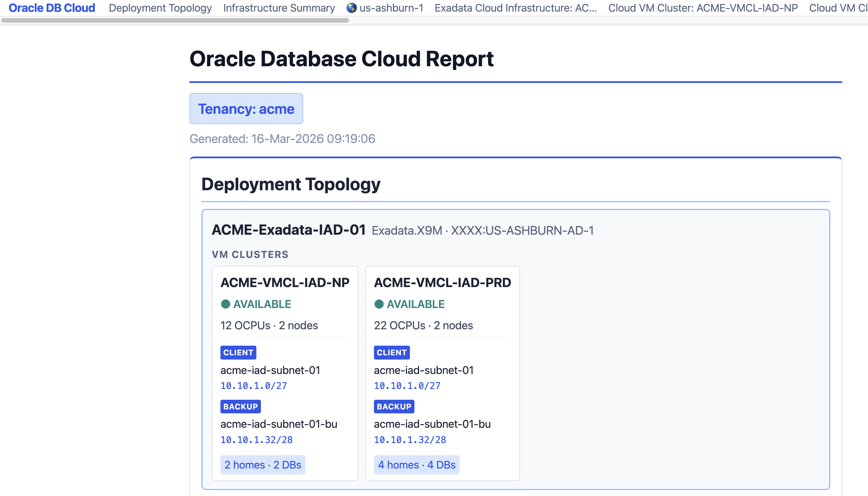
Task: Click the CLIENT badge in ACME-VMCL-IAD-NP card
Action: [x=238, y=352]
